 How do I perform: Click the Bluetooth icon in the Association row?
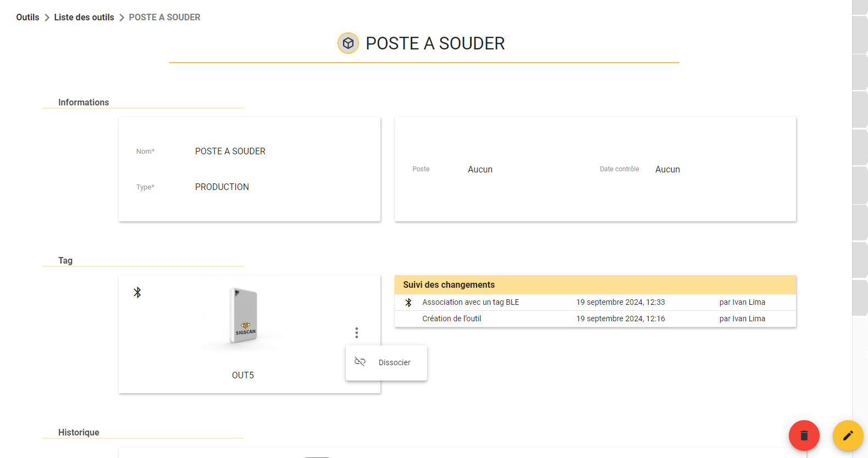click(408, 303)
